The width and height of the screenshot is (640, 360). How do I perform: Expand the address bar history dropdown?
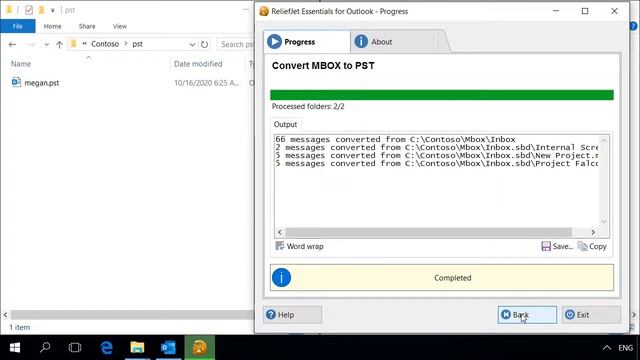pyautogui.click(x=192, y=44)
